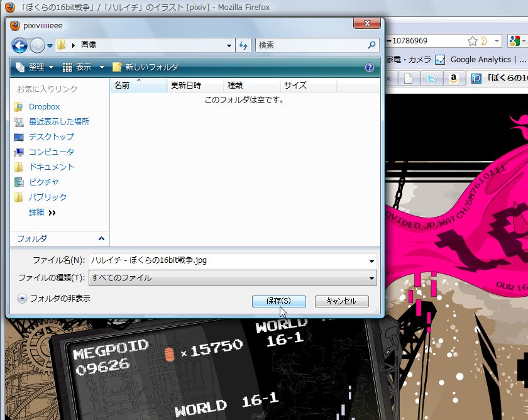Save the file with 保存(S)
The height and width of the screenshot is (420, 528).
[x=279, y=301]
